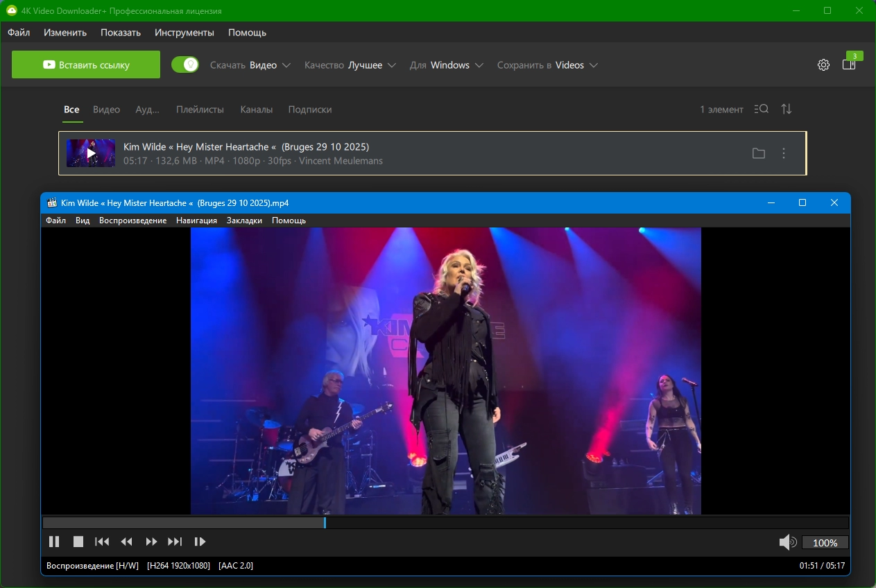Show downloaded video in folder

coord(759,154)
